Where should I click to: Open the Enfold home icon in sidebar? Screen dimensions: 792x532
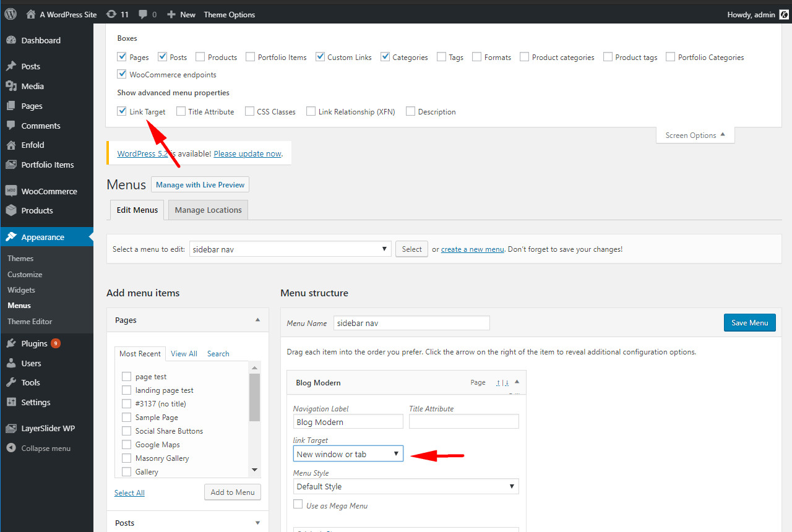[11, 145]
